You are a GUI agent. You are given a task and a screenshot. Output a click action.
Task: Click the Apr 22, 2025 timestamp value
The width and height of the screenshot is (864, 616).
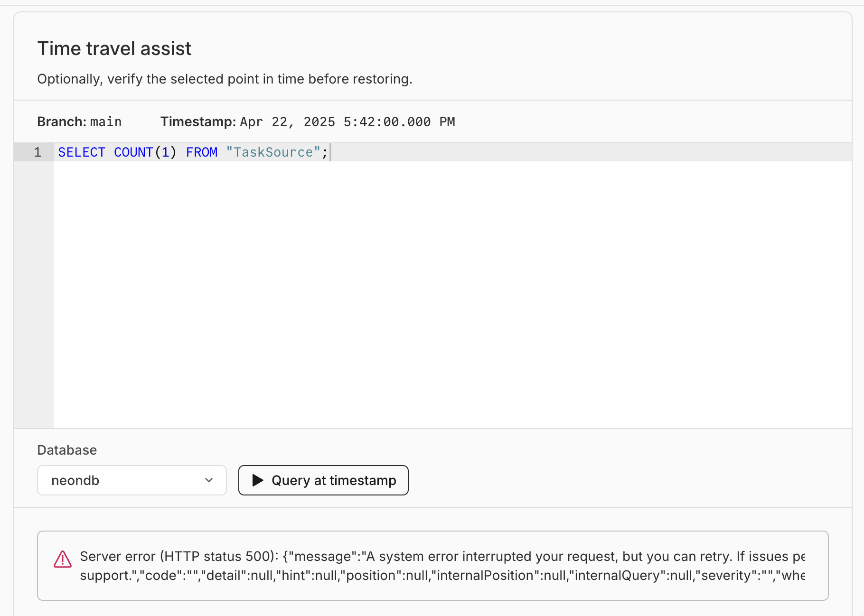coord(347,122)
